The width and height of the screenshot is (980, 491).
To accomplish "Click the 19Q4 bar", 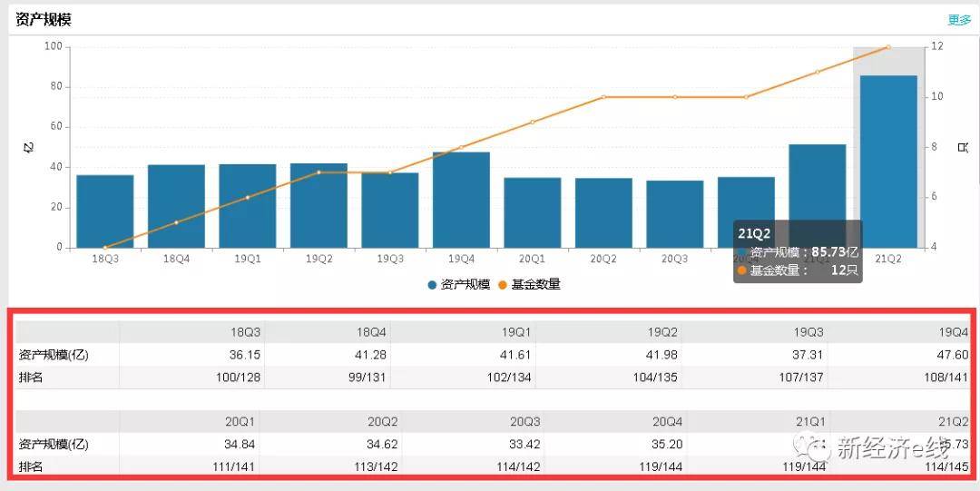I will point(461,201).
